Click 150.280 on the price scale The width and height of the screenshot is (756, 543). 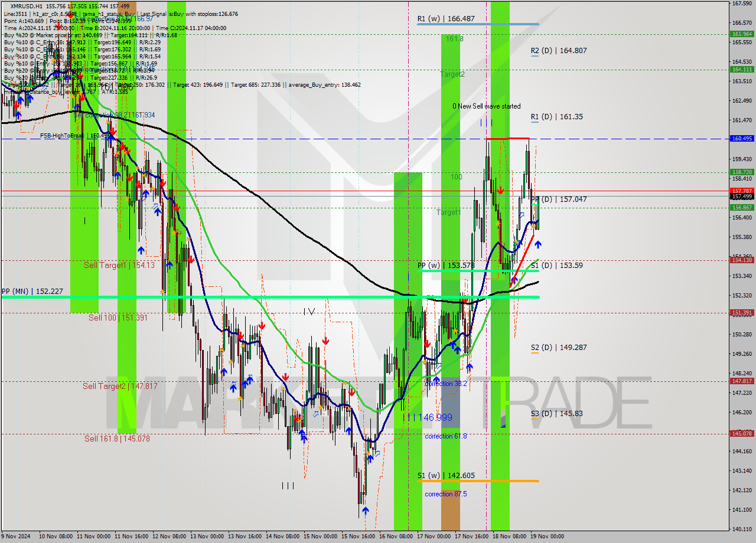(742, 334)
